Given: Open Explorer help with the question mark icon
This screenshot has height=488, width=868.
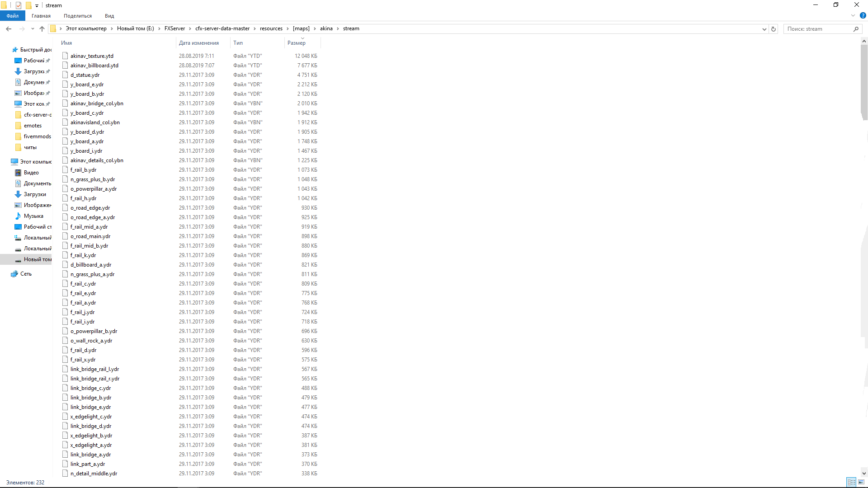Looking at the screenshot, I should 862,15.
